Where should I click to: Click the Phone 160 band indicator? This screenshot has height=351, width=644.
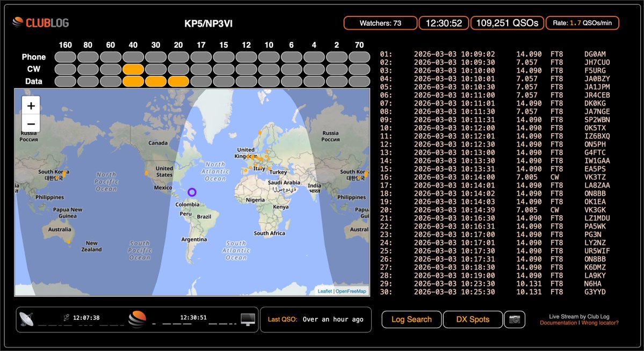point(66,57)
